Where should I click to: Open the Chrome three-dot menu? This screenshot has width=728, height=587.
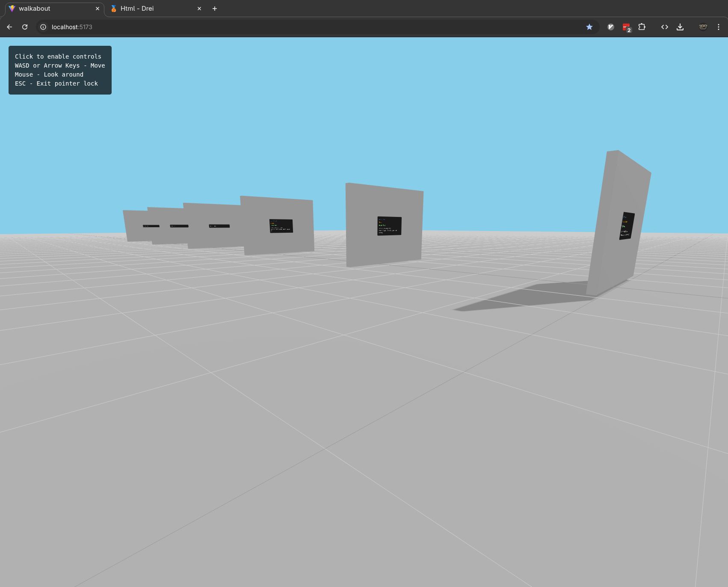pyautogui.click(x=719, y=27)
